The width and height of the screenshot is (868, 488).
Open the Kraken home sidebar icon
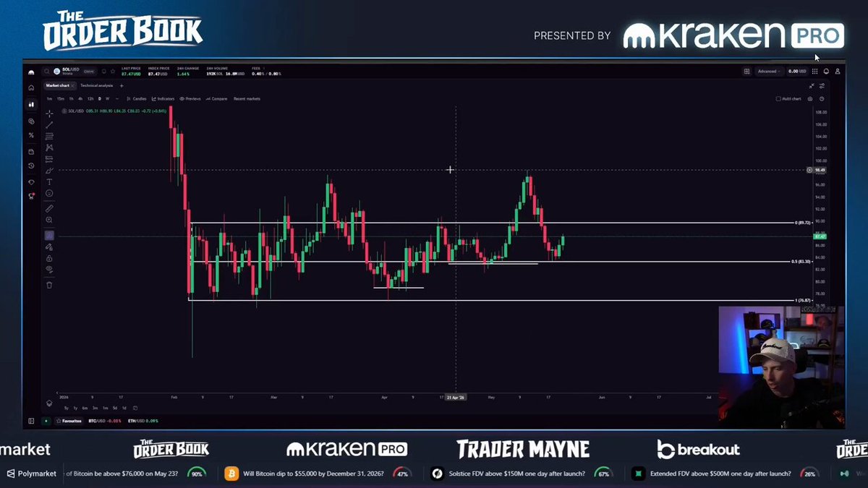point(31,87)
